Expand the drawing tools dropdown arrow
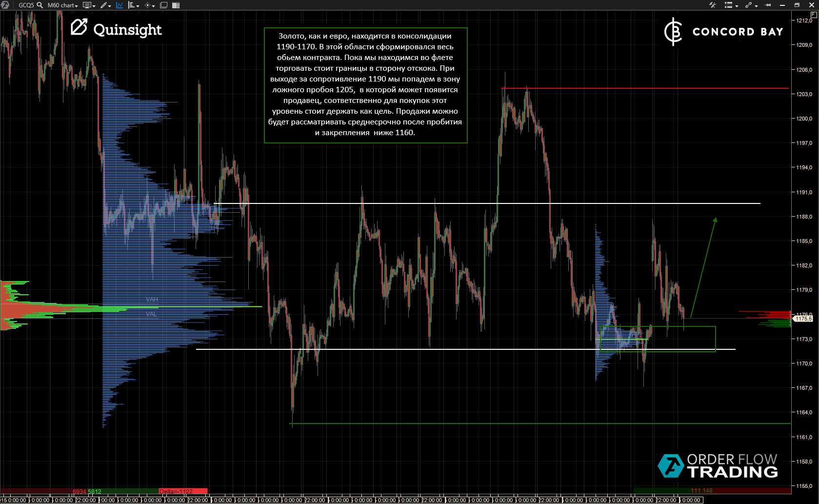 [x=110, y=6]
